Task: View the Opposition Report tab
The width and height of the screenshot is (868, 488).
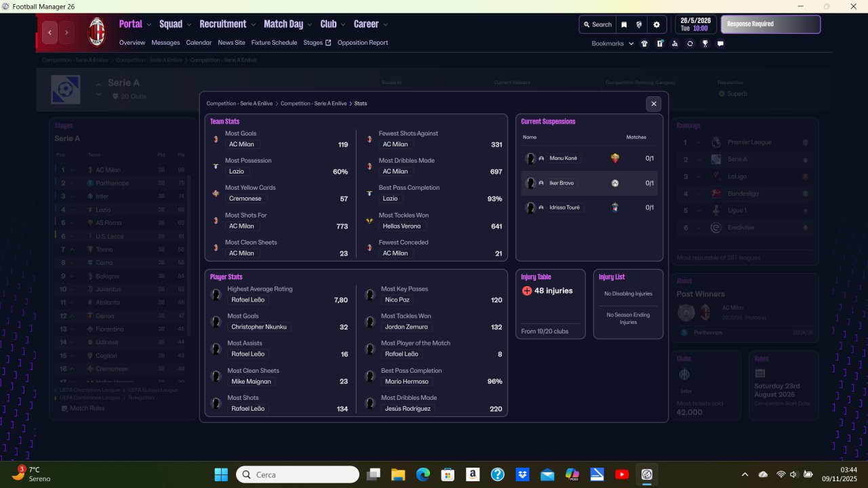Action: [x=363, y=43]
